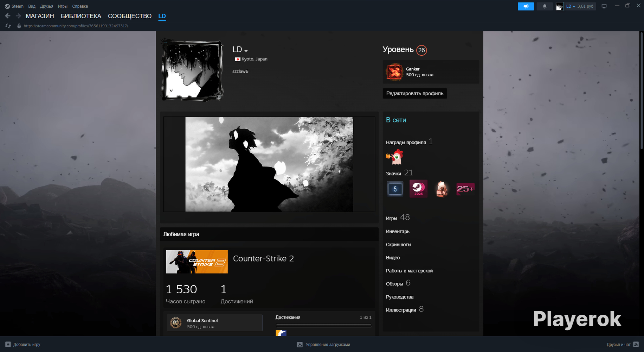Click the page's vertical scrollbar
The image size is (644, 352).
[641, 92]
